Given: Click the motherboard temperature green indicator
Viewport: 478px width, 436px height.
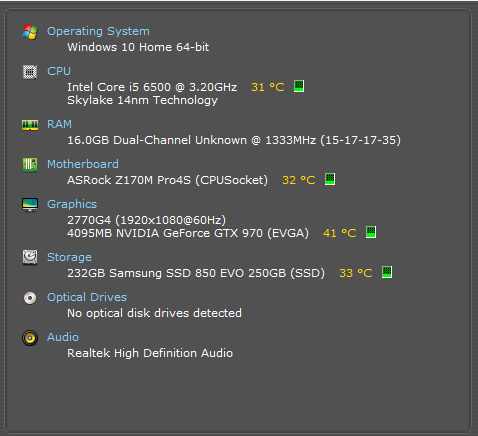Looking at the screenshot, I should pyautogui.click(x=330, y=179).
